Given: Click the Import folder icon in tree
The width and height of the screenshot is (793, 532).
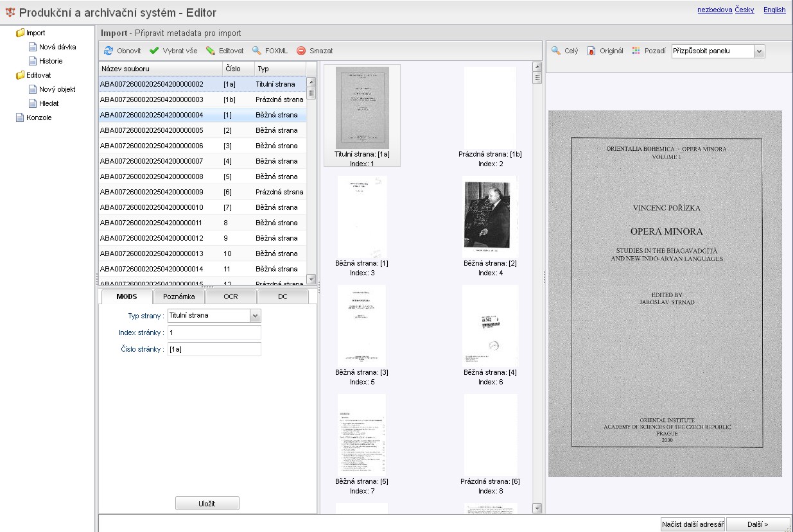Looking at the screenshot, I should pyautogui.click(x=20, y=33).
